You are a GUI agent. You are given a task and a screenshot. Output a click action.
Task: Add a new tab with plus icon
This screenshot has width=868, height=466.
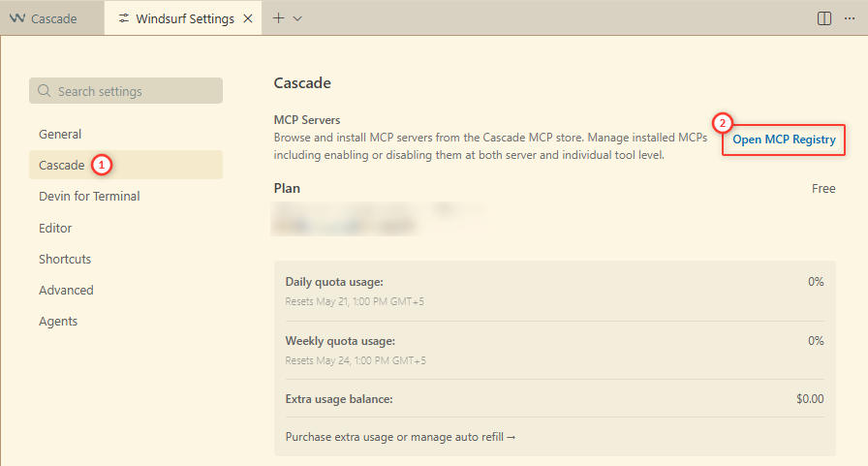[278, 18]
